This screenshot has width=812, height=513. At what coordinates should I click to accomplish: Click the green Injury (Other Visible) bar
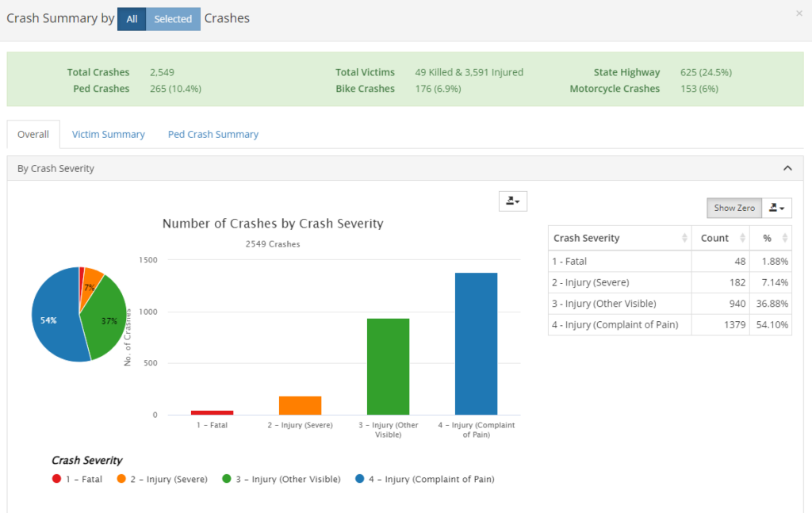click(x=389, y=366)
